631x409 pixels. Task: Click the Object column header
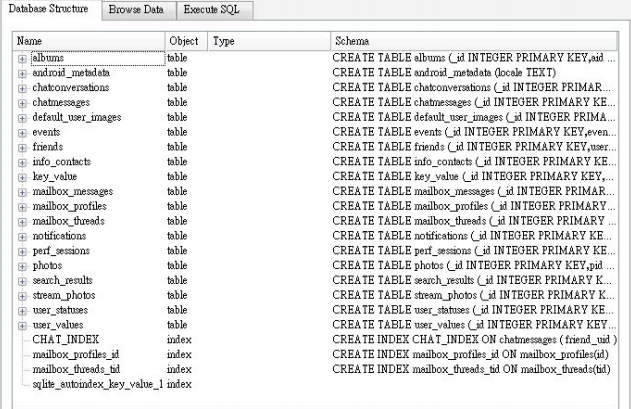point(184,41)
